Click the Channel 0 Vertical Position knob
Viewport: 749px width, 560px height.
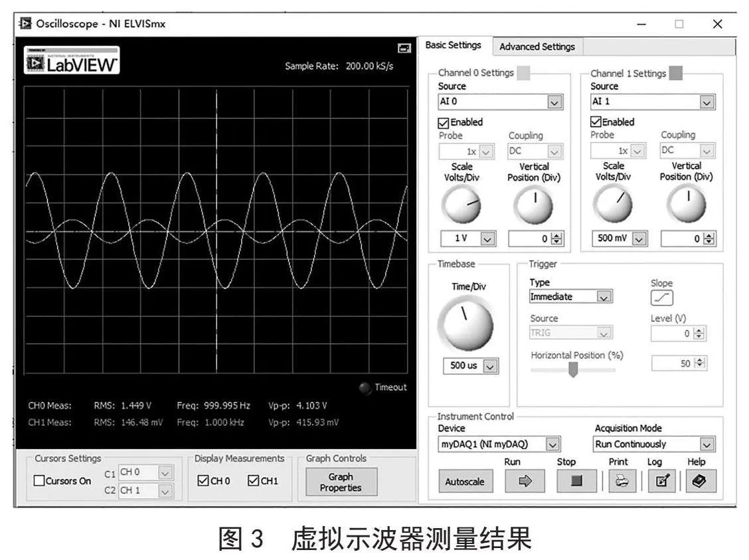[x=533, y=205]
